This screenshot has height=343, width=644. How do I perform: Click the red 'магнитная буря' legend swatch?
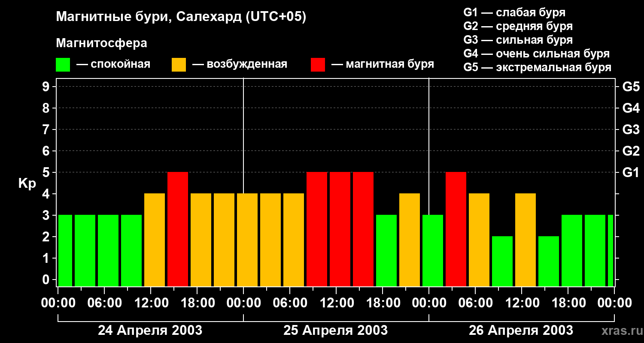click(x=318, y=65)
